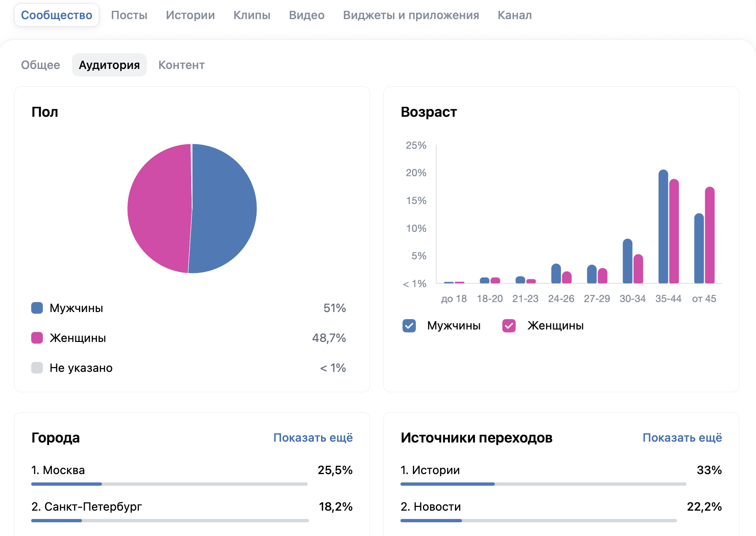Click the 27-29 age axis label
Screen dimensions: 756x536
[x=597, y=299]
